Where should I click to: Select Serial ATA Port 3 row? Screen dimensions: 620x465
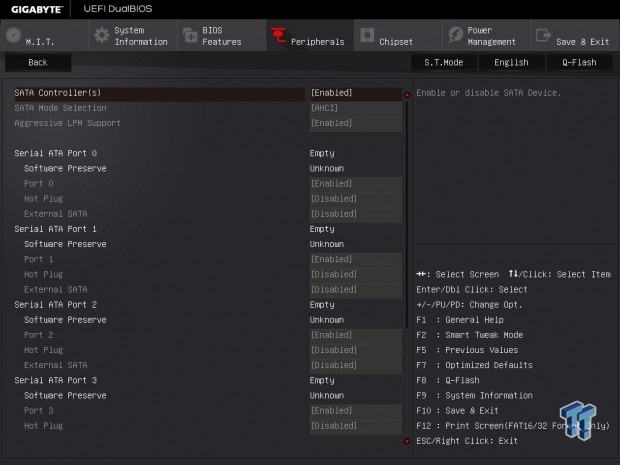coord(56,380)
